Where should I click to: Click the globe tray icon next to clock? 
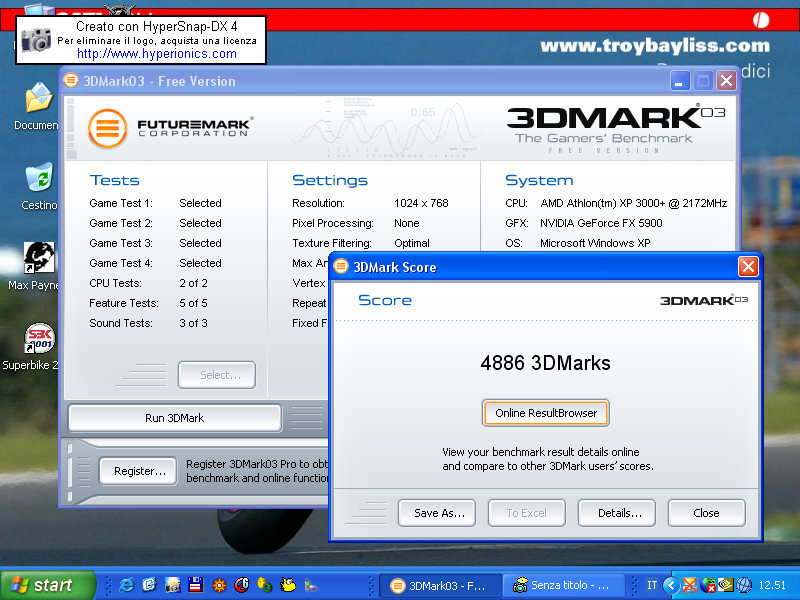point(744,585)
